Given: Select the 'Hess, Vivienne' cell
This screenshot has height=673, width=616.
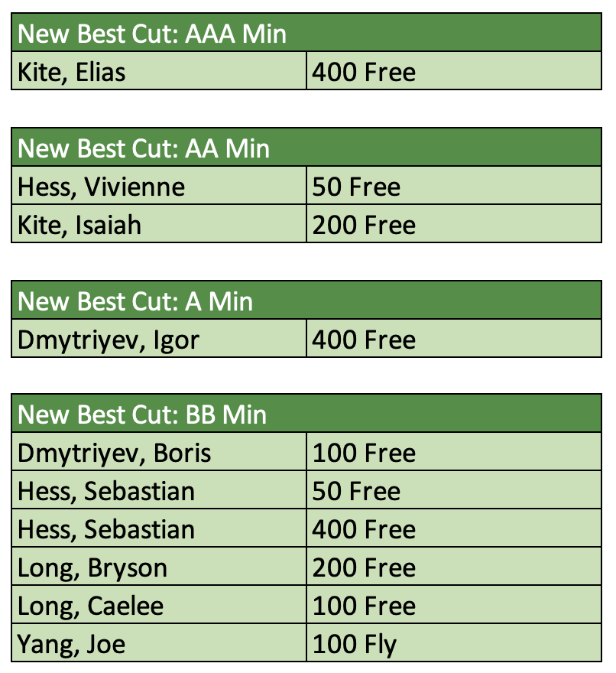Looking at the screenshot, I should click(102, 187).
